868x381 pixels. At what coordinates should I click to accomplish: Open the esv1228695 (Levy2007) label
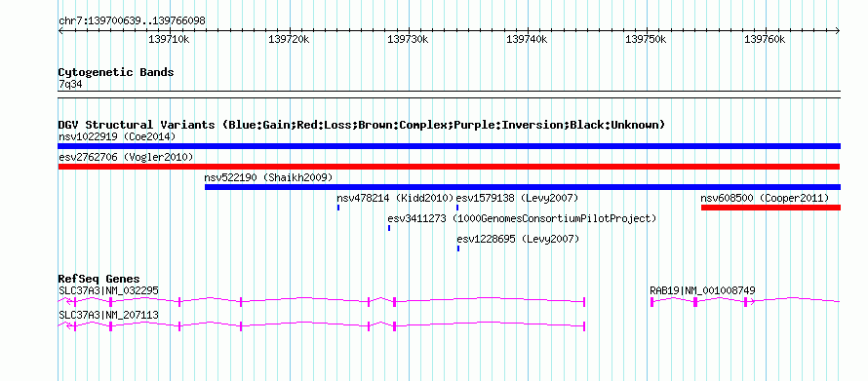point(518,239)
